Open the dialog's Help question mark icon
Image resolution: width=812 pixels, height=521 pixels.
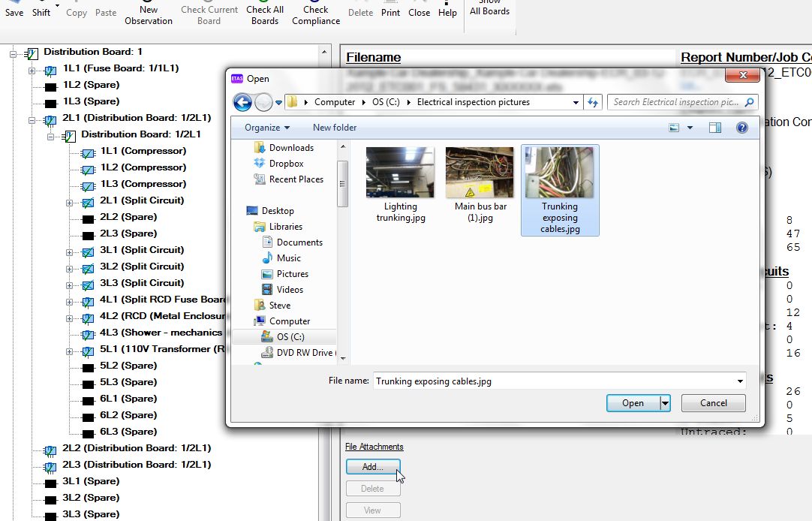(x=742, y=128)
